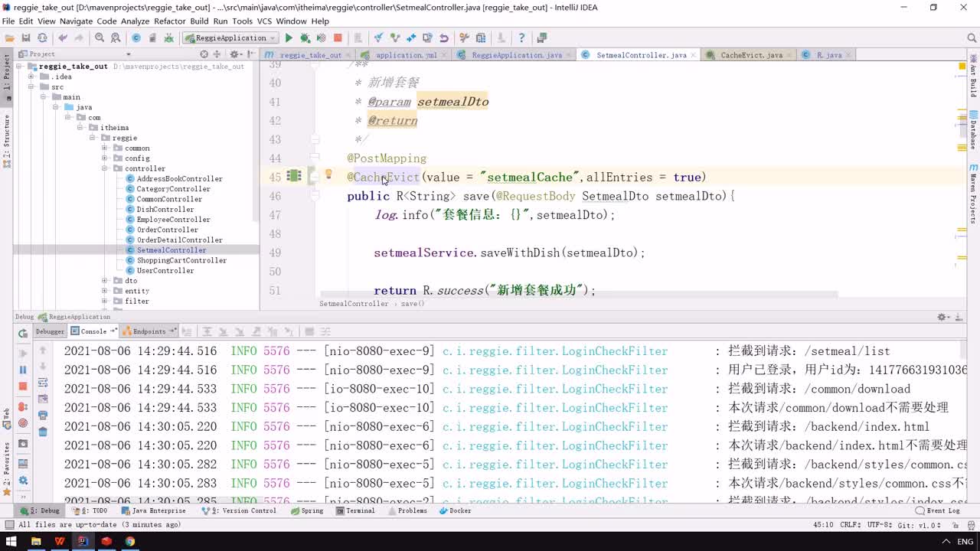The image size is (980, 551).
Task: Open the Version Control tool window
Action: (x=238, y=510)
